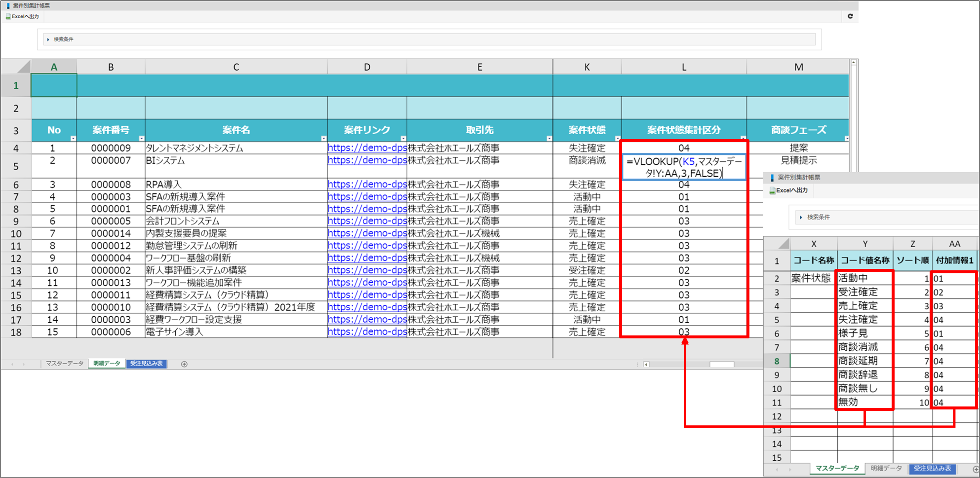Click 案件名 cell 内製支援要員の提案
This screenshot has height=478, width=980.
pyautogui.click(x=236, y=233)
